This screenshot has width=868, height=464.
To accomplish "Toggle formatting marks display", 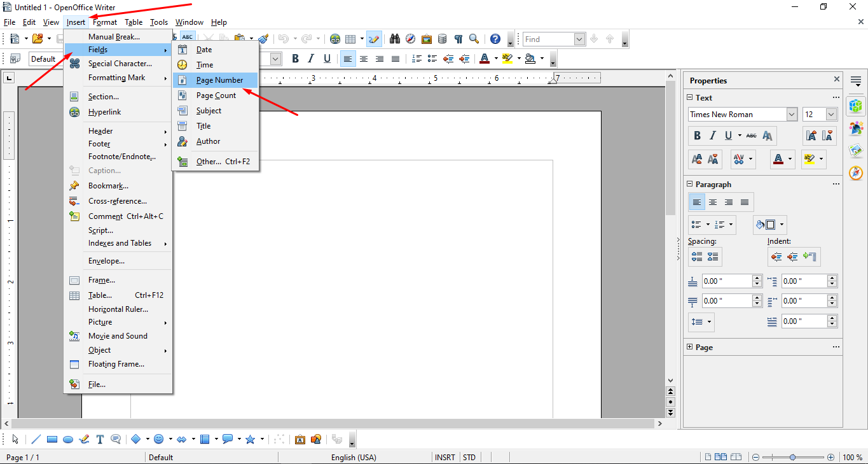I will (458, 39).
